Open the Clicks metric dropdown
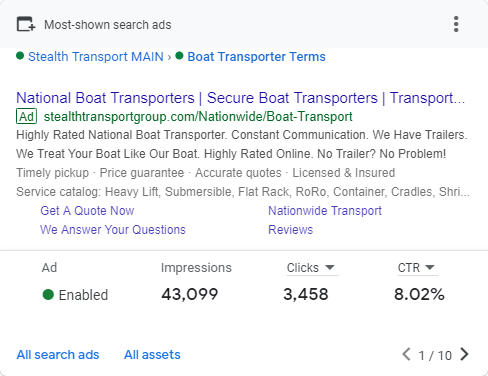This screenshot has height=376, width=488. click(311, 268)
